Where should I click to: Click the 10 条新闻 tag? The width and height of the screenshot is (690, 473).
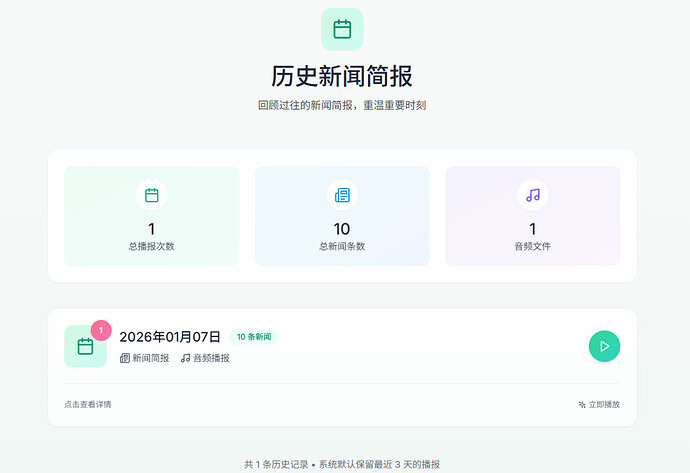point(254,337)
